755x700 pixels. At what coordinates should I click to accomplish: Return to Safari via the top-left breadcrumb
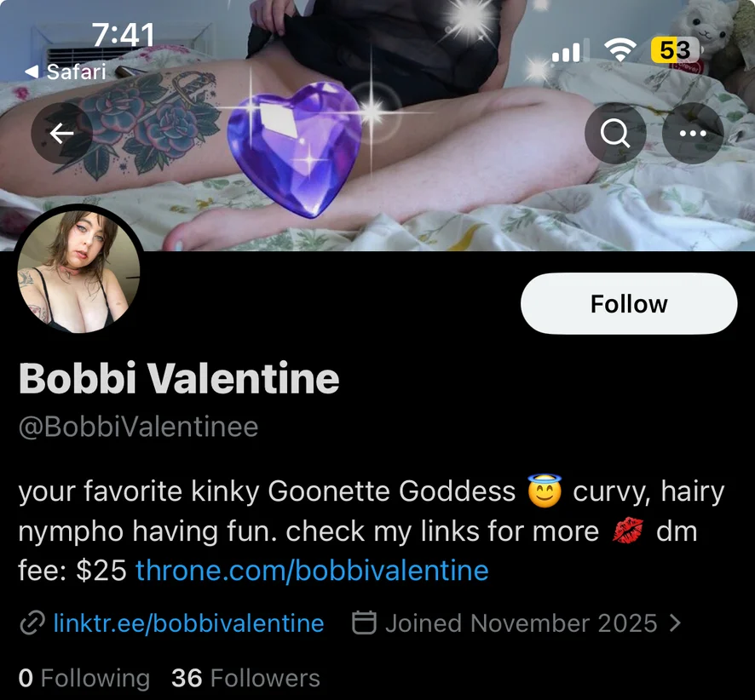(x=65, y=72)
